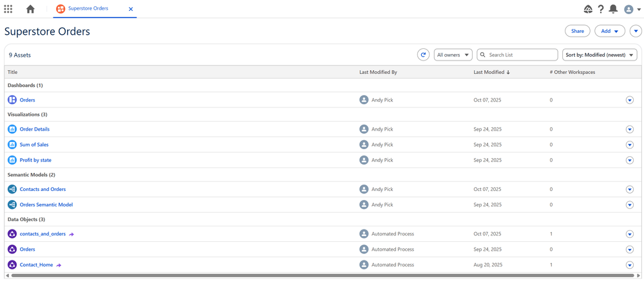Click the Share button

pos(577,31)
